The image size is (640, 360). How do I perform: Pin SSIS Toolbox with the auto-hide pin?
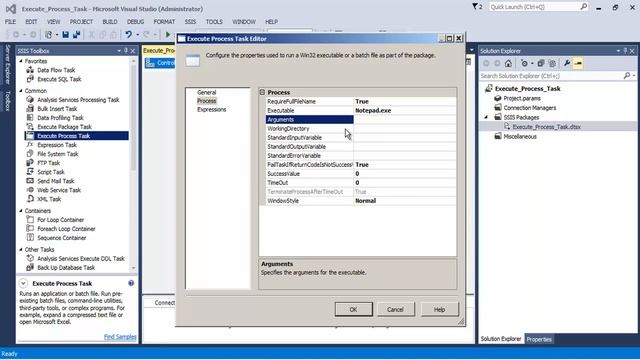click(x=126, y=51)
